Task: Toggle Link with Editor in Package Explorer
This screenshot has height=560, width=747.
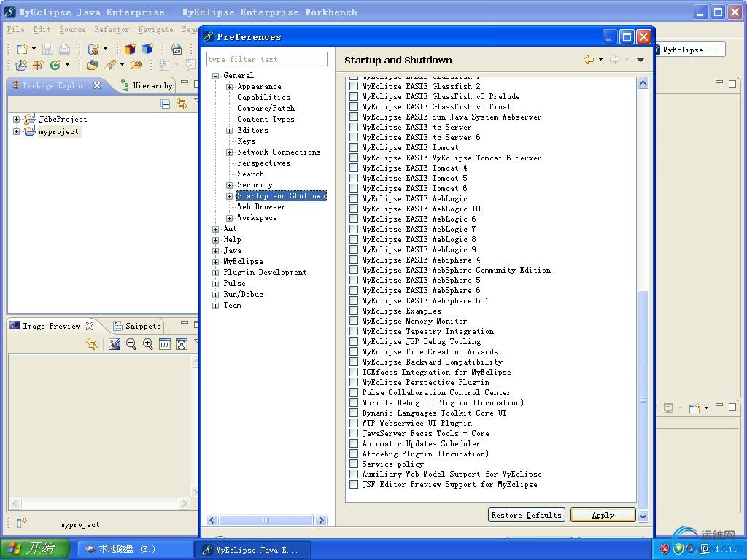Action: click(x=182, y=104)
